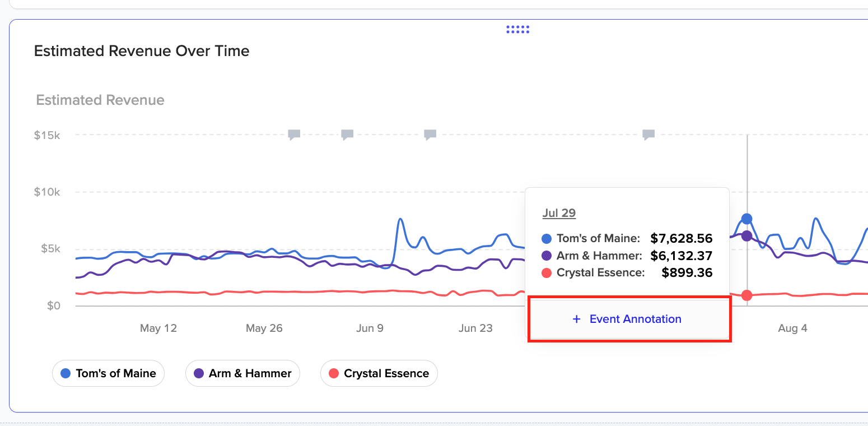Add an Event Annotation from the tooltip
Screen dimensions: 868x426
click(627, 319)
